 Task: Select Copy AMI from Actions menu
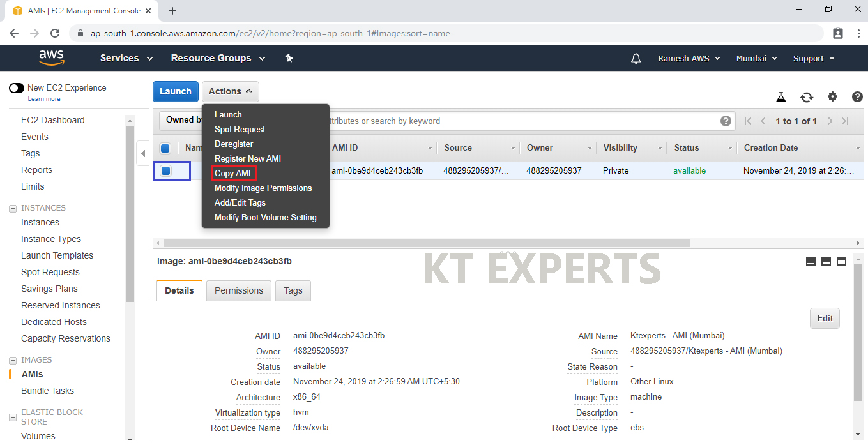click(233, 174)
